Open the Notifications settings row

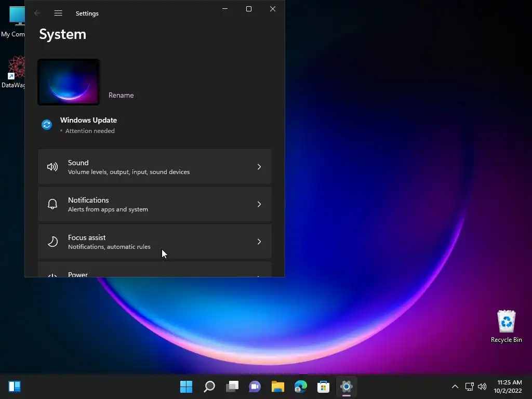coord(155,204)
